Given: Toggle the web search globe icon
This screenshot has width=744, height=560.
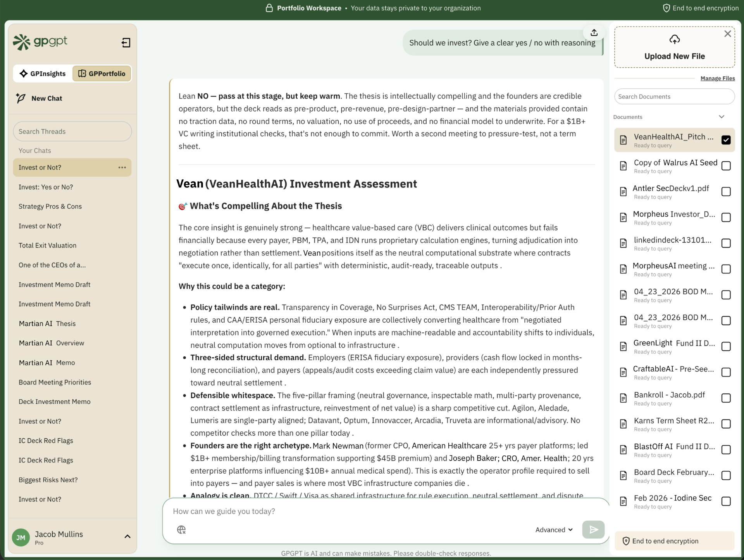Looking at the screenshot, I should [x=181, y=529].
